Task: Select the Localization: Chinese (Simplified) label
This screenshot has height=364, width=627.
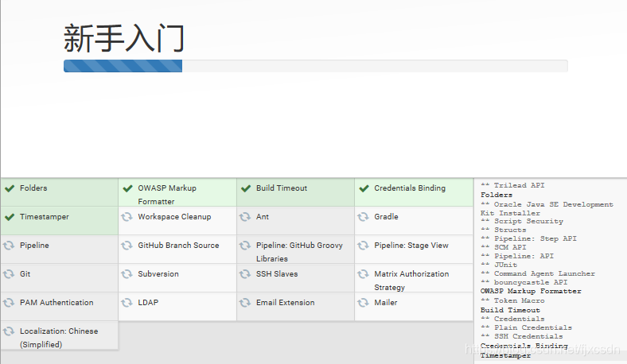Action: 59,338
